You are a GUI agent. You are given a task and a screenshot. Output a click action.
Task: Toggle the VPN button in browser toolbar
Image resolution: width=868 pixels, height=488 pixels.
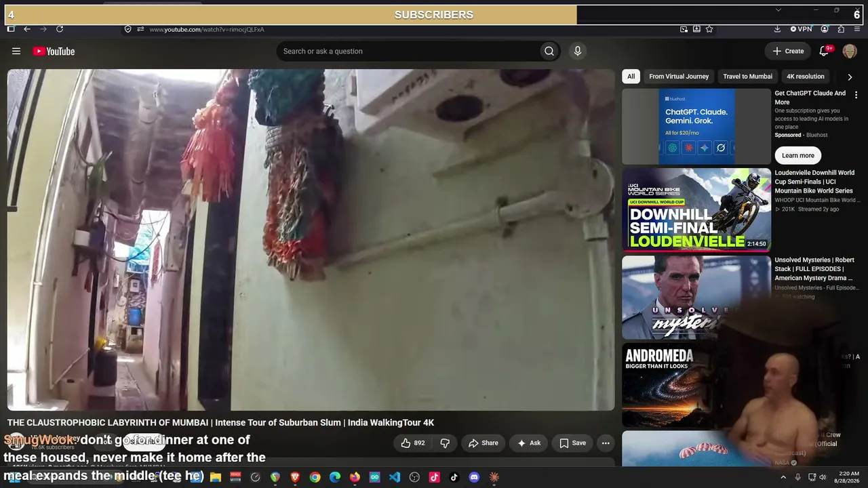801,29
